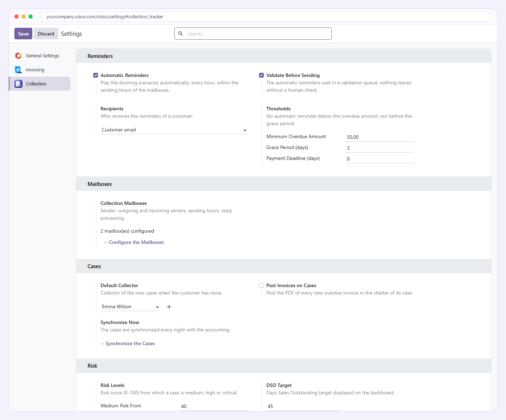
Task: Disable the Automatic Reminders checkbox
Action: (96, 75)
